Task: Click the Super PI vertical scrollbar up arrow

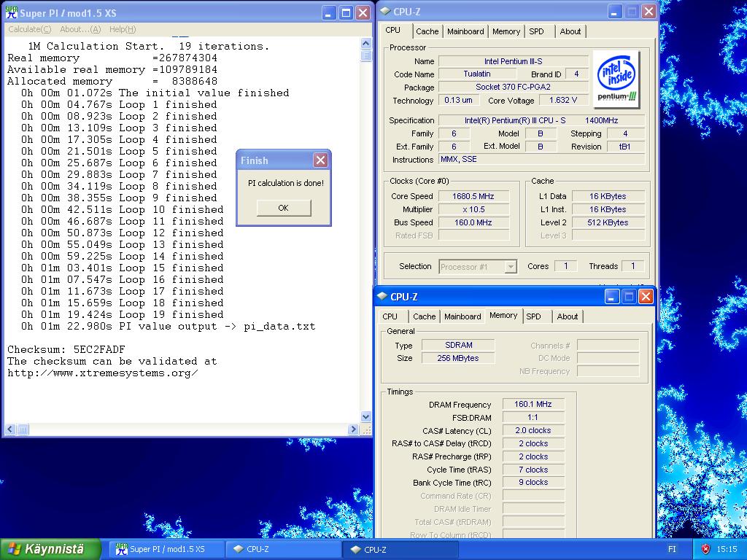Action: pos(366,43)
